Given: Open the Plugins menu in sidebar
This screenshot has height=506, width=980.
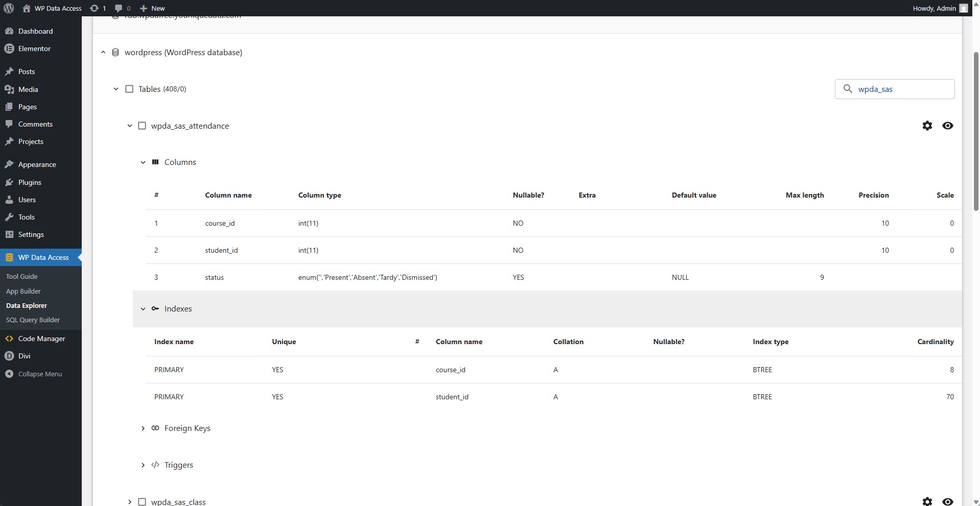Looking at the screenshot, I should [30, 182].
